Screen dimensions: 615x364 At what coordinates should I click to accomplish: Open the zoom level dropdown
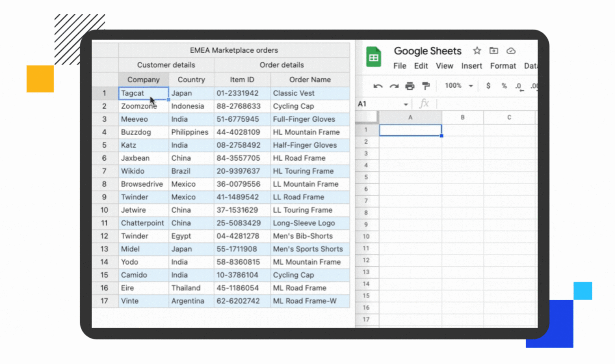(x=458, y=86)
